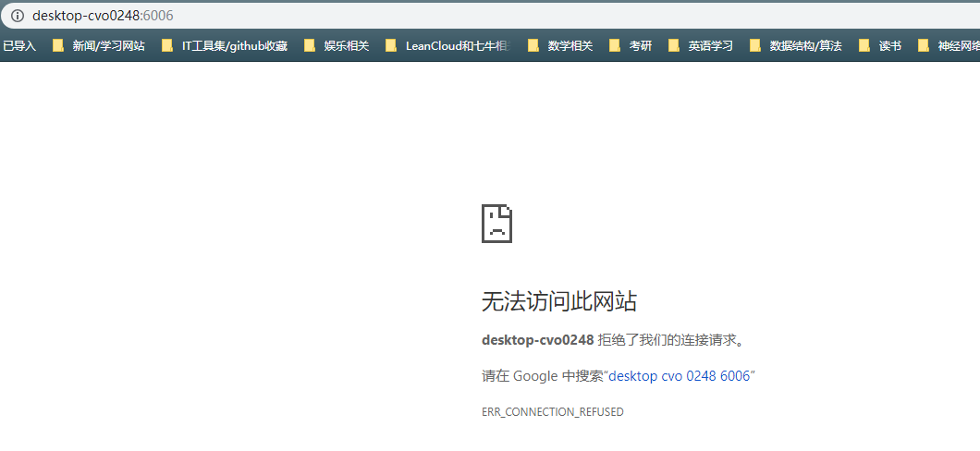Open the 读书 bookmark folder
This screenshot has height=451, width=980.
pyautogui.click(x=880, y=45)
